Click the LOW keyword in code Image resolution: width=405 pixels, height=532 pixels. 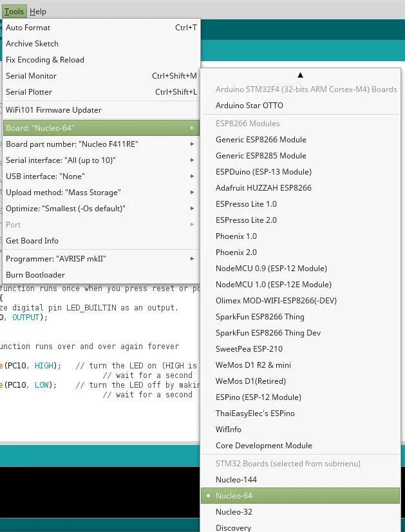click(42, 385)
